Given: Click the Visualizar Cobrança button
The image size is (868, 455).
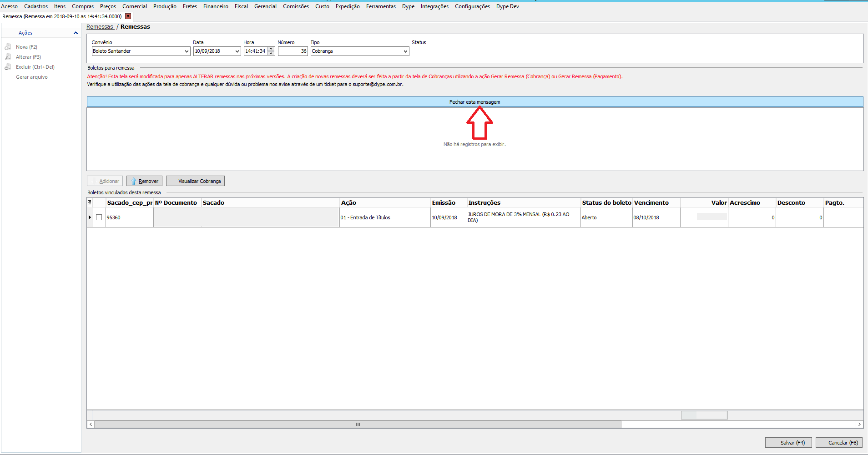Looking at the screenshot, I should pos(195,181).
